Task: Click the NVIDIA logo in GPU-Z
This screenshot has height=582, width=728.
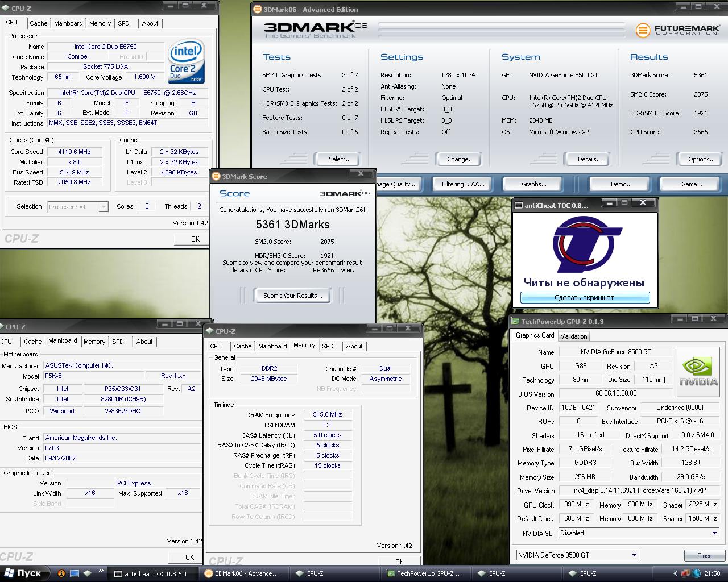Action: click(x=699, y=372)
